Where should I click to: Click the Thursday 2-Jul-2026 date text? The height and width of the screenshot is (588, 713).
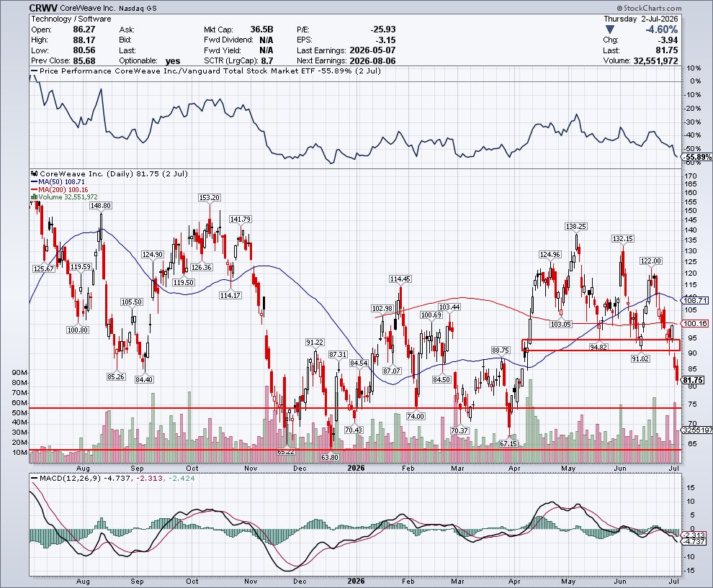coord(640,19)
